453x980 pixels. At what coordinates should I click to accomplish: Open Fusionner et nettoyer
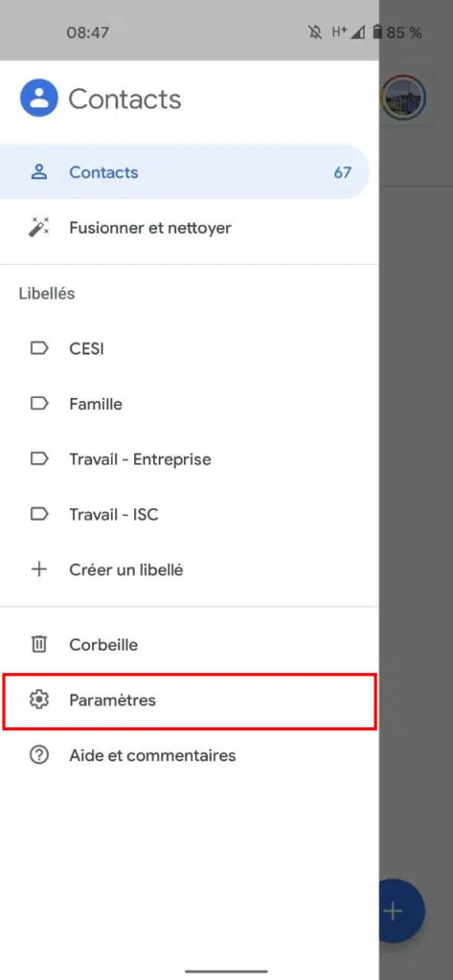point(189,228)
